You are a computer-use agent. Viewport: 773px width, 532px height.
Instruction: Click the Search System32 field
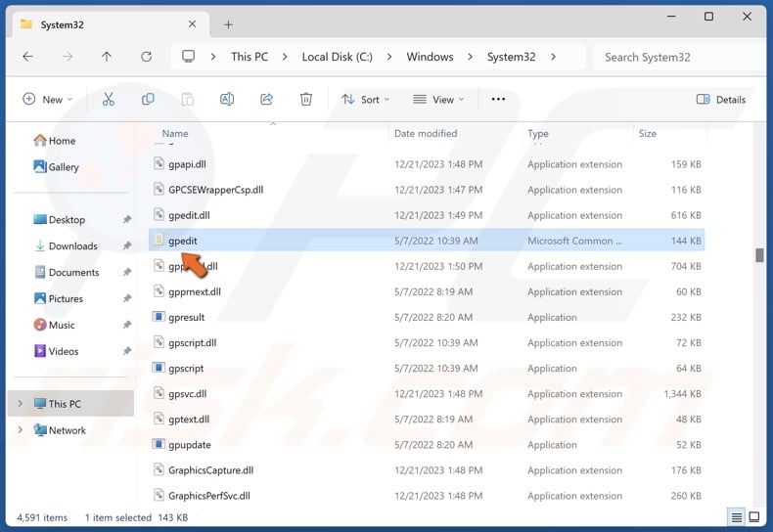point(680,57)
